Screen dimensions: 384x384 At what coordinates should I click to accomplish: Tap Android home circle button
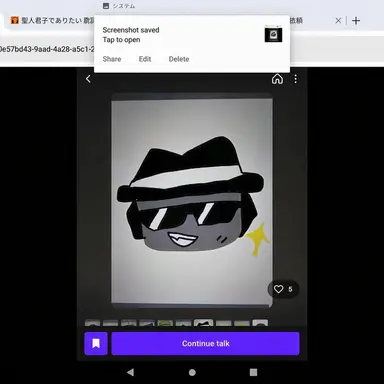point(192,372)
